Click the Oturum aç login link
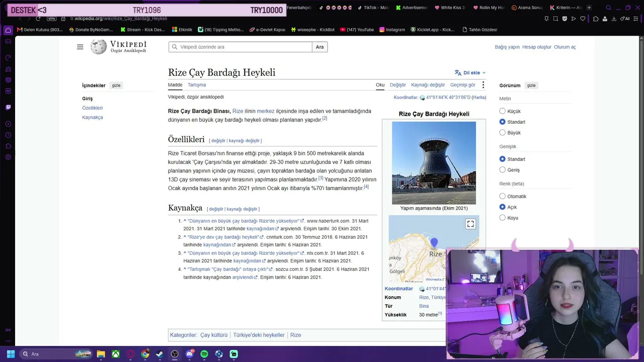 (x=565, y=47)
